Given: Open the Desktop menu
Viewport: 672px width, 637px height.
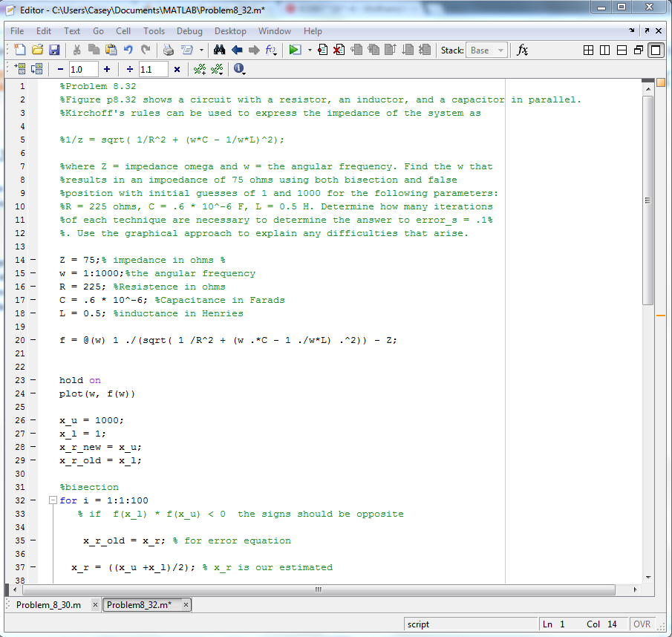Looking at the screenshot, I should coord(230,31).
